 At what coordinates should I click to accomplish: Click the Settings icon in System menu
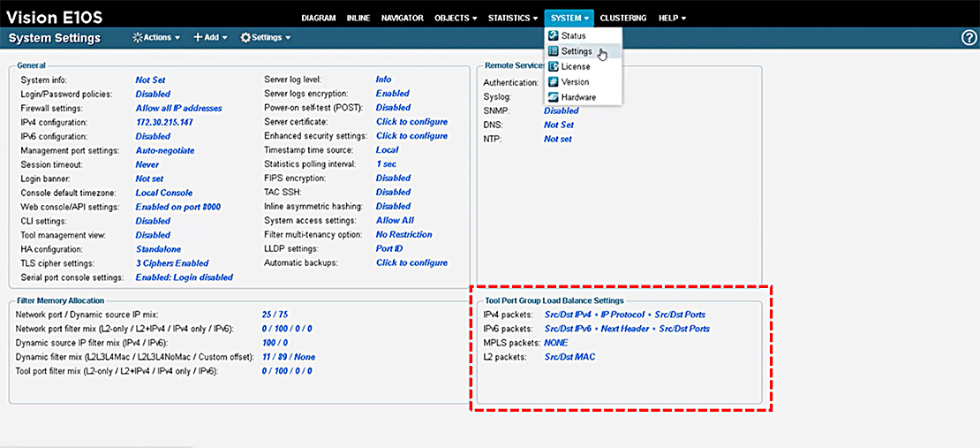click(554, 51)
